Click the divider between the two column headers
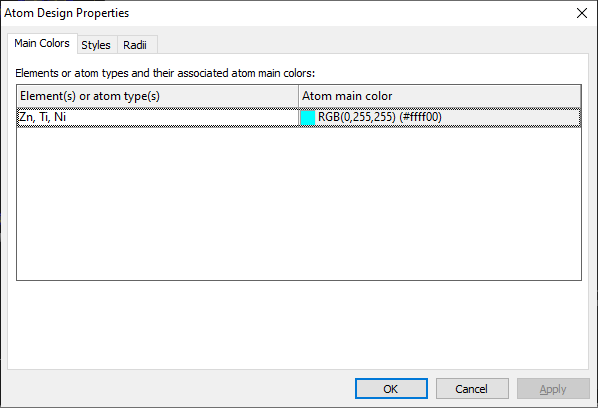The height and width of the screenshot is (408, 598). click(299, 96)
